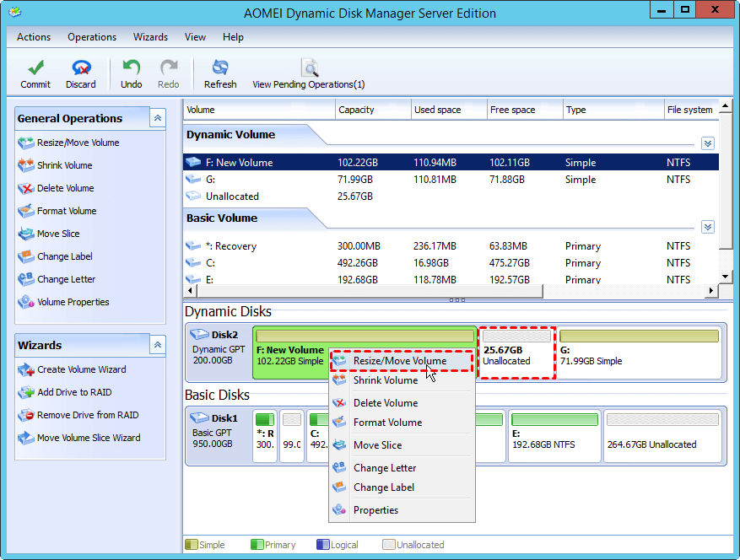The width and height of the screenshot is (740, 560).
Task: Sort by Used space column header
Action: point(449,110)
